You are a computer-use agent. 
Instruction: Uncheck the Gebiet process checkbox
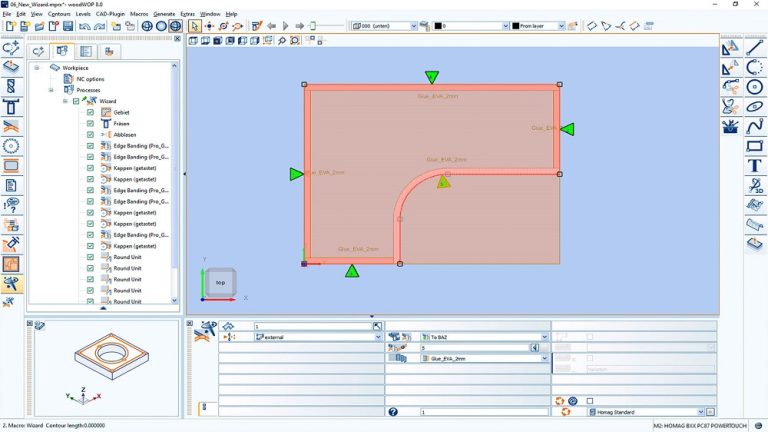click(x=90, y=112)
